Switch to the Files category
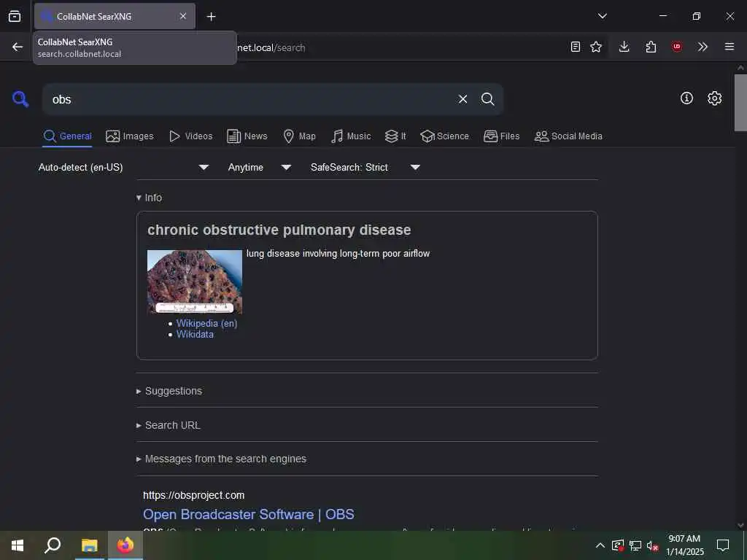 (x=501, y=136)
